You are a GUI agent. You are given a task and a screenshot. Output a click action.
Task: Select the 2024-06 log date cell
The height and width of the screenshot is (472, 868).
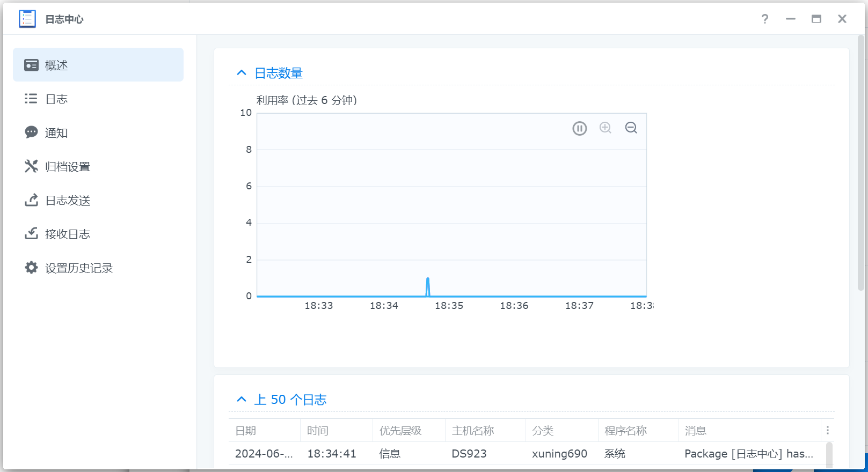pos(265,454)
